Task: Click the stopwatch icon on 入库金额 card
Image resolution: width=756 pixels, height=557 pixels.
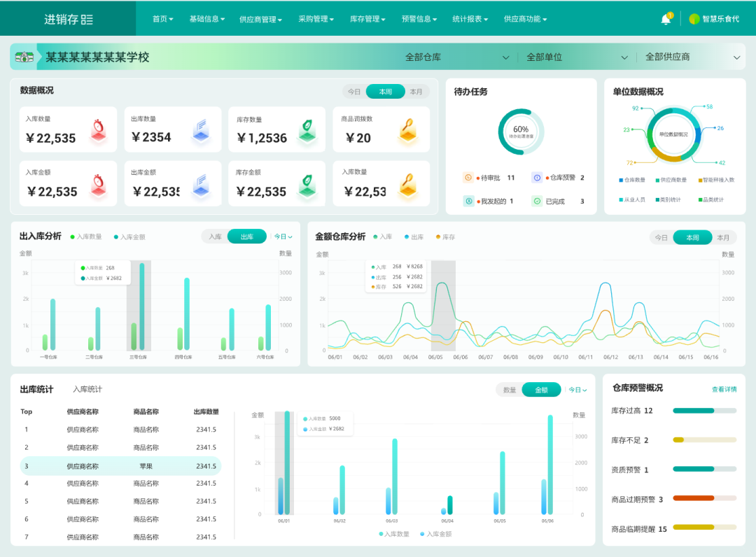Action: coord(99,185)
